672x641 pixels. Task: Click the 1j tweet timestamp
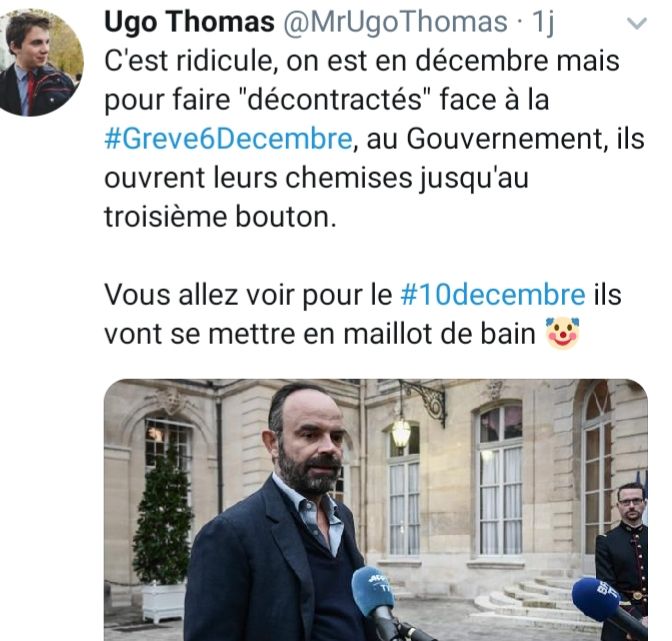pos(543,22)
